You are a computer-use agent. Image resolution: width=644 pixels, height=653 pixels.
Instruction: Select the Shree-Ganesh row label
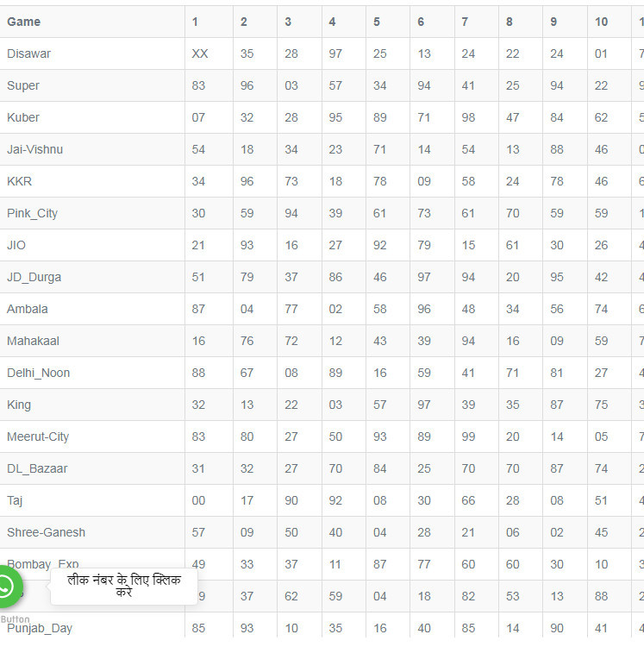tap(47, 532)
